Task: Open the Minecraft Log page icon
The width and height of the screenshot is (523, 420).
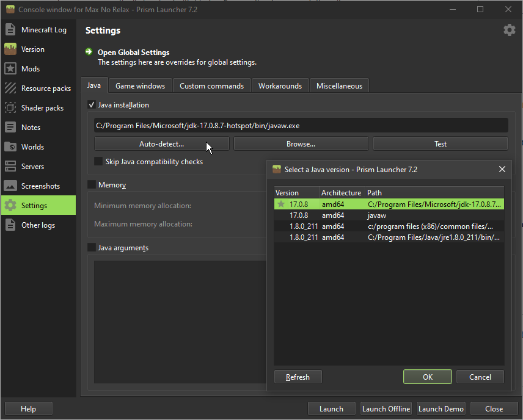Action: tap(10, 30)
